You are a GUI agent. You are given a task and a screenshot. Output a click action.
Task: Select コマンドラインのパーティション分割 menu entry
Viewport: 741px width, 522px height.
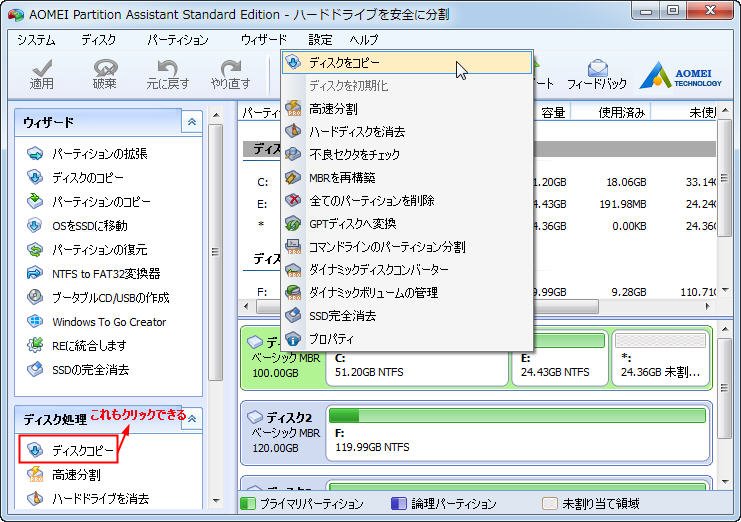click(407, 247)
